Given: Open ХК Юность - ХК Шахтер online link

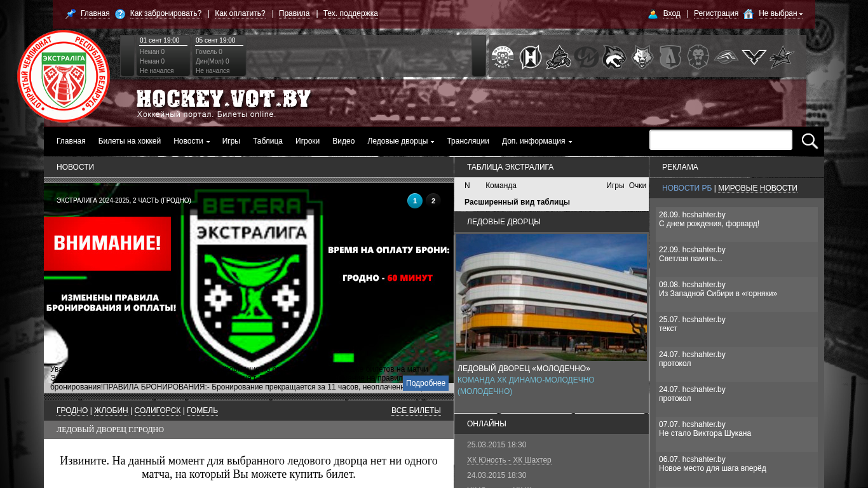Looking at the screenshot, I should coord(509,460).
